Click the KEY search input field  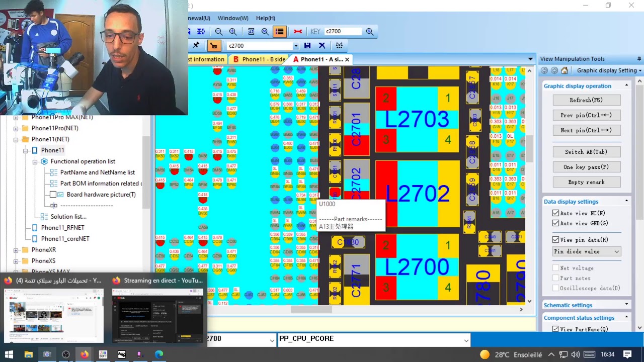click(x=343, y=31)
